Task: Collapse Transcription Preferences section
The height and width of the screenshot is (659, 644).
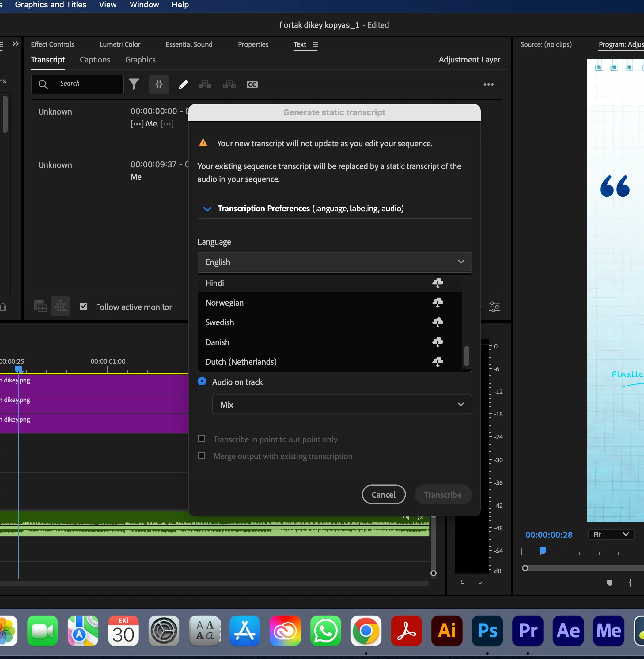Action: coord(207,209)
